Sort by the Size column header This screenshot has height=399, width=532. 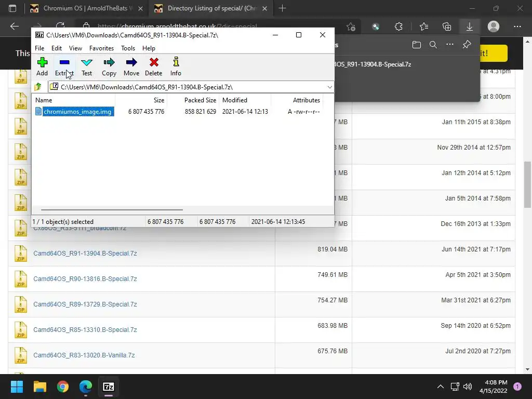(159, 100)
